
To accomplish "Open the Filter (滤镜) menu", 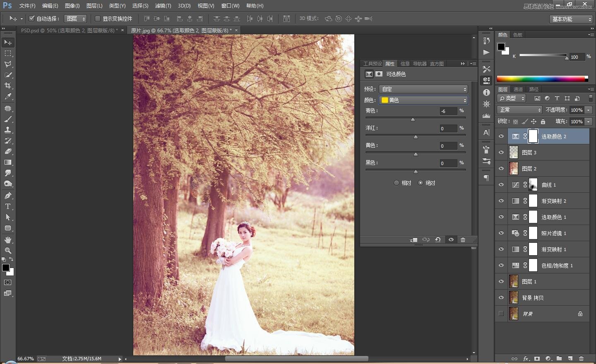I will point(163,6).
